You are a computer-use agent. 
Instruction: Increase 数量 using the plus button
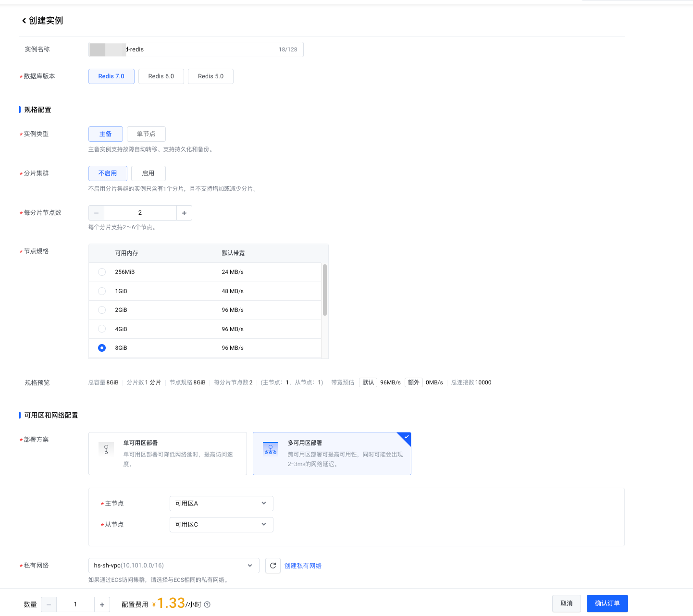[102, 604]
